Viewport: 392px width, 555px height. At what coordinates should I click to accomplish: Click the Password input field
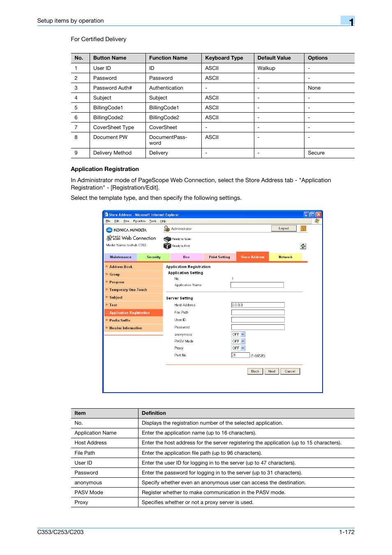click(258, 327)
